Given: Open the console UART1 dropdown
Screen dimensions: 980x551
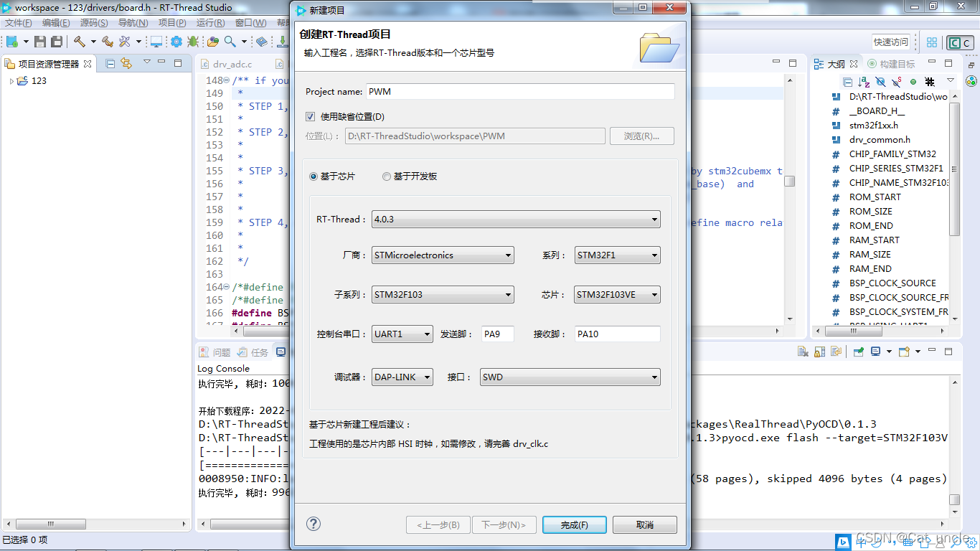Looking at the screenshot, I should [x=402, y=334].
